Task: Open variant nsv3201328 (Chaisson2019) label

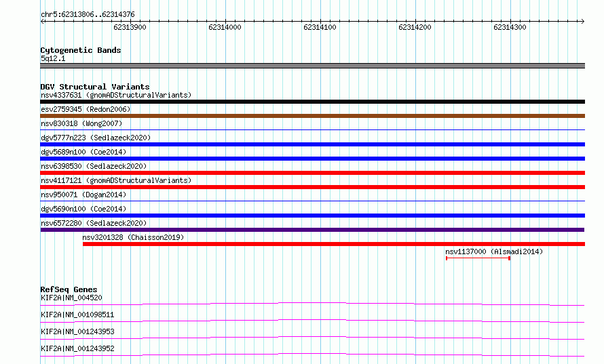Action: point(133,237)
